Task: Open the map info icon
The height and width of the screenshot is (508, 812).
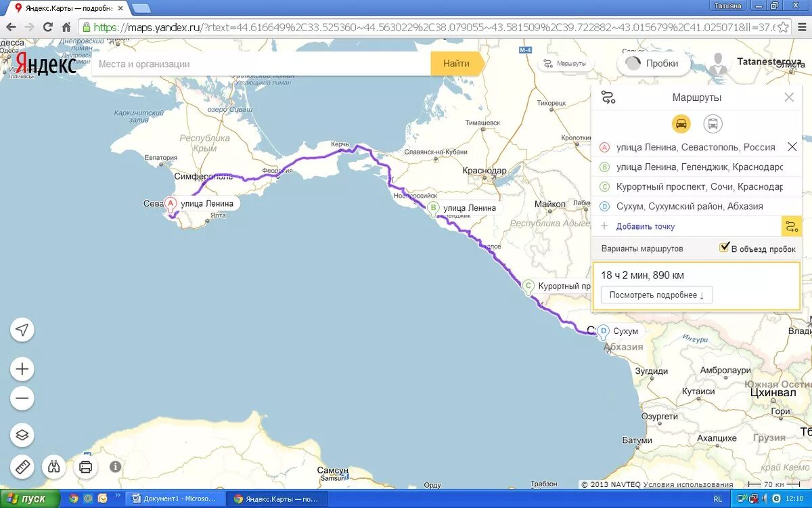Action: point(116,467)
